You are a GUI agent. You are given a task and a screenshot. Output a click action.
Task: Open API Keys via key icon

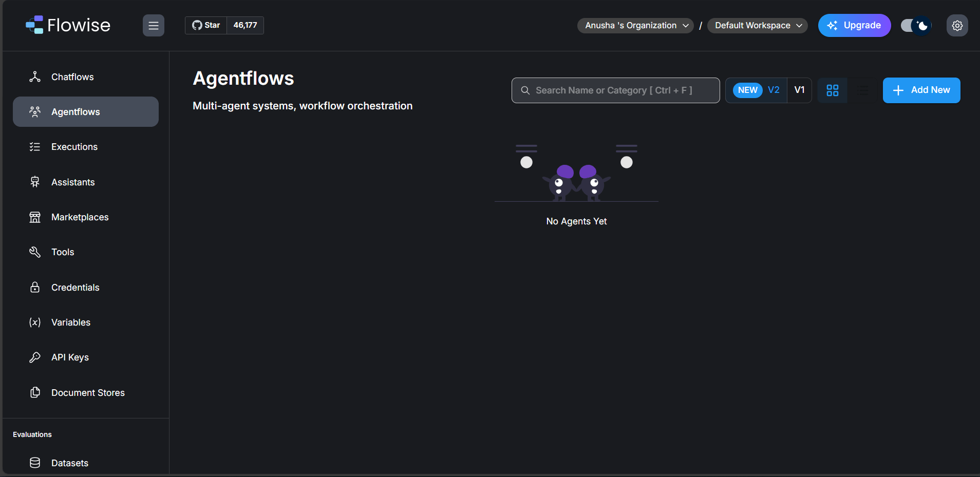(x=35, y=357)
